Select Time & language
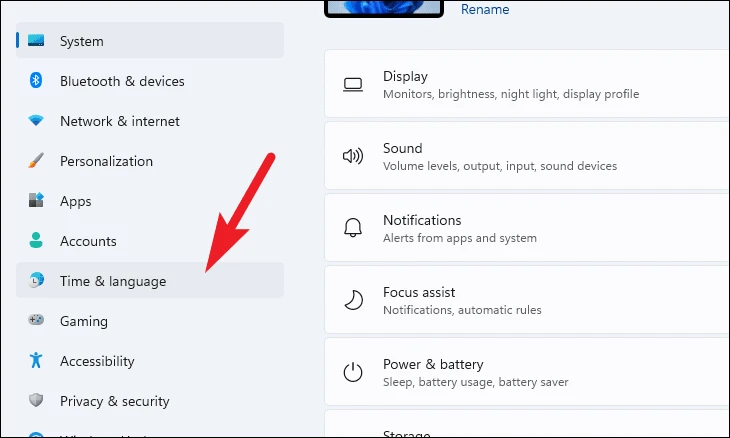Viewport: 730px width, 438px height. 150,280
